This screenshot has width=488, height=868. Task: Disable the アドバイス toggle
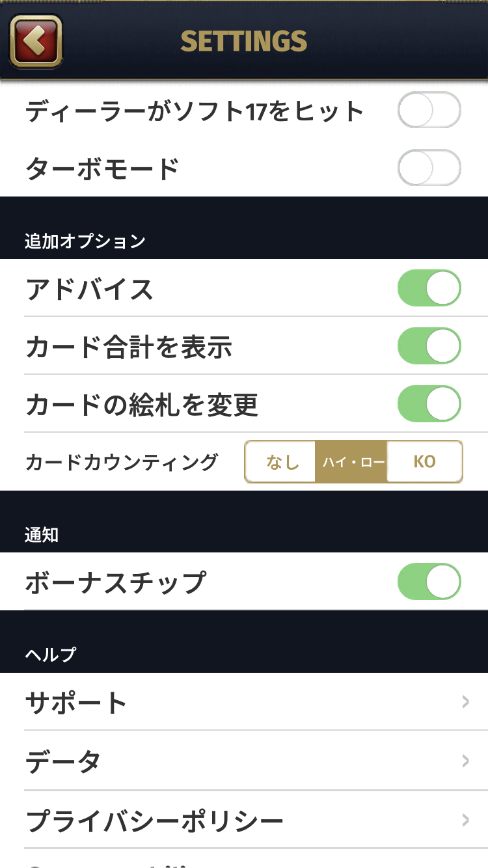tap(429, 288)
